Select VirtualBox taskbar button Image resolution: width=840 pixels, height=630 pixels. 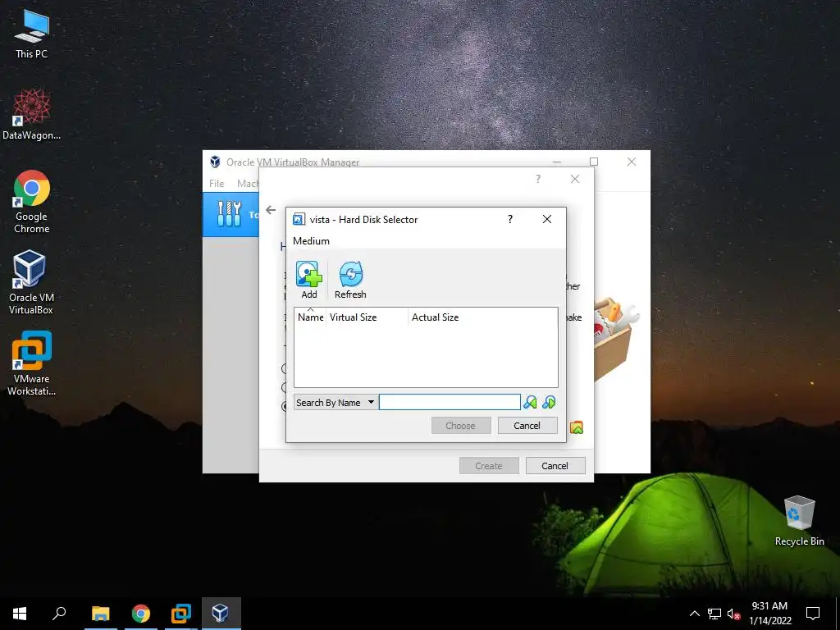pos(221,614)
